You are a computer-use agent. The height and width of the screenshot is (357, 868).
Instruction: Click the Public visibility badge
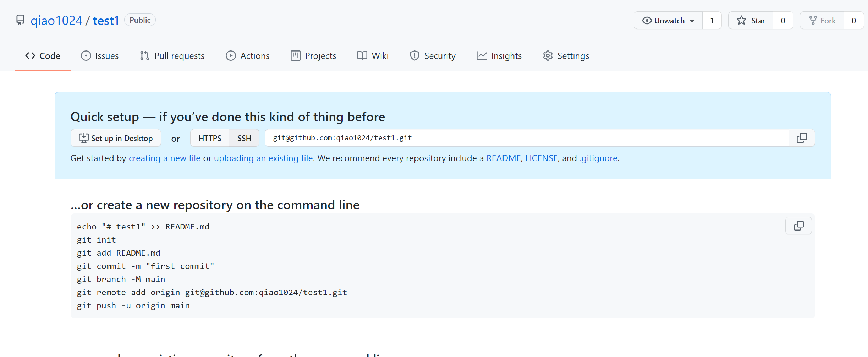[140, 20]
